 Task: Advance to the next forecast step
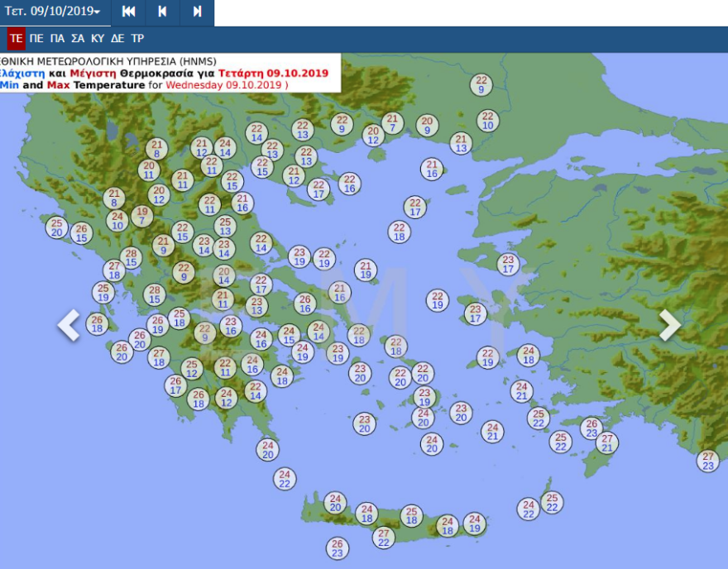(x=197, y=12)
